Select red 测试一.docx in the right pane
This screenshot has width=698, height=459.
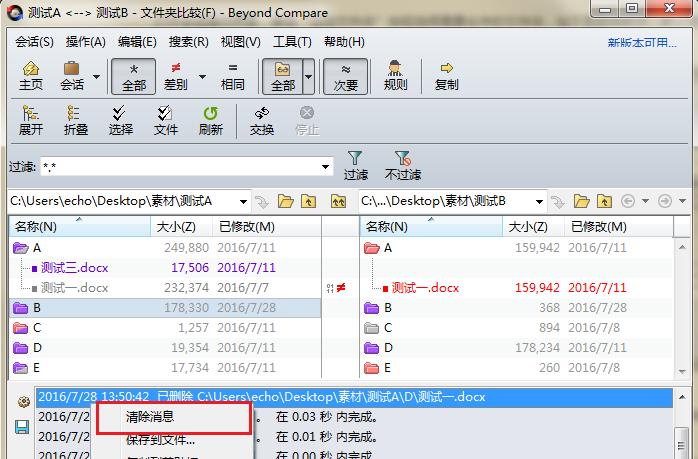425,288
